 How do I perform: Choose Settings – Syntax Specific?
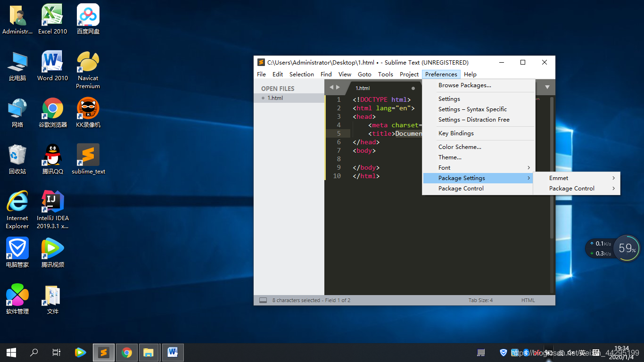479,109
